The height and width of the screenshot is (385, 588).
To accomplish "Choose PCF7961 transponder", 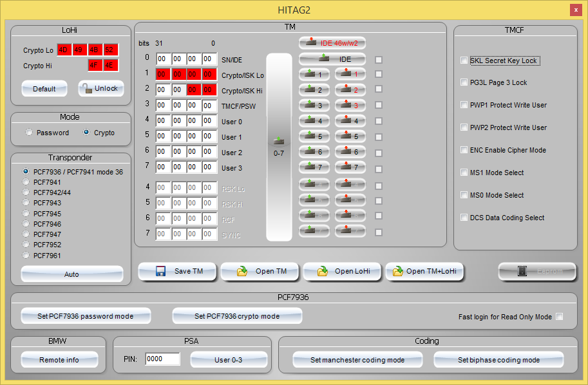I will [26, 255].
